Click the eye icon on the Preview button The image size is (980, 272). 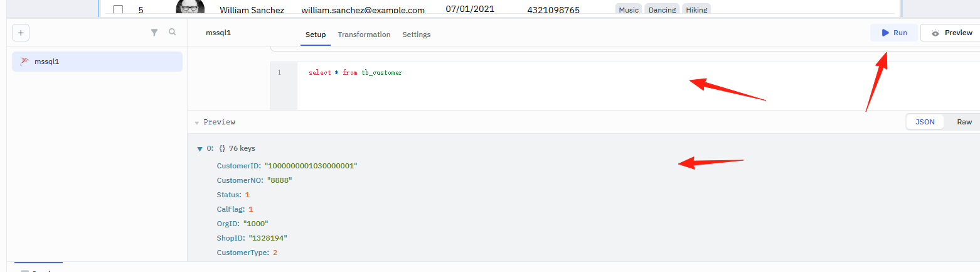point(935,33)
